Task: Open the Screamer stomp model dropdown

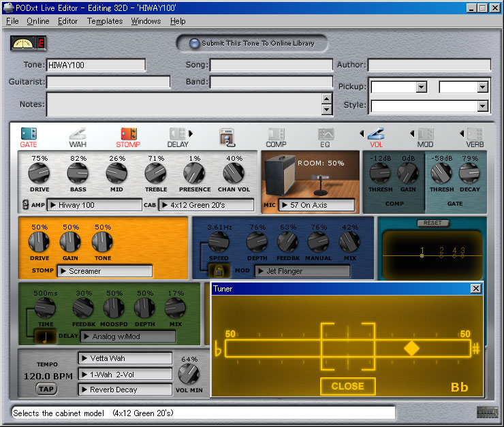Action: coord(105,271)
